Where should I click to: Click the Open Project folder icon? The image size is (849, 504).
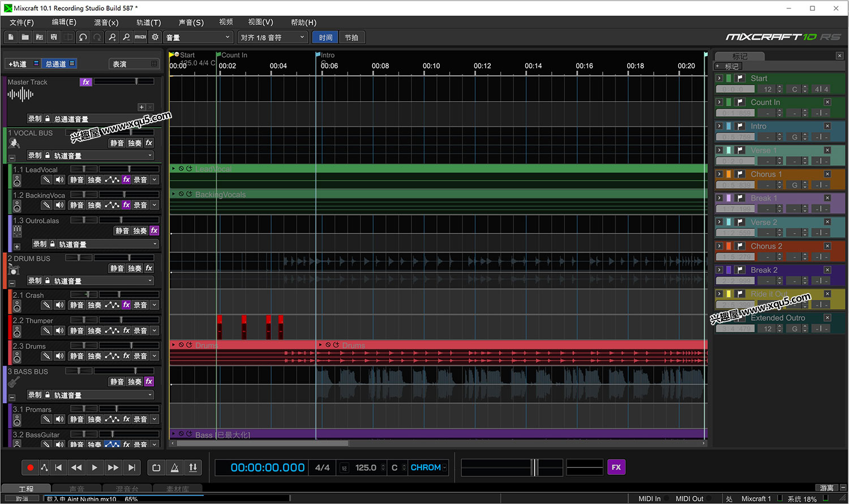25,37
